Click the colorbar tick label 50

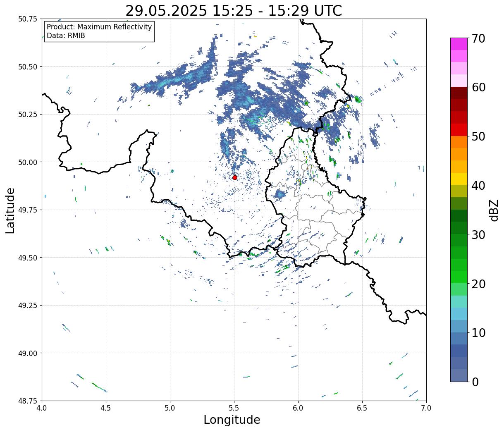[478, 136]
